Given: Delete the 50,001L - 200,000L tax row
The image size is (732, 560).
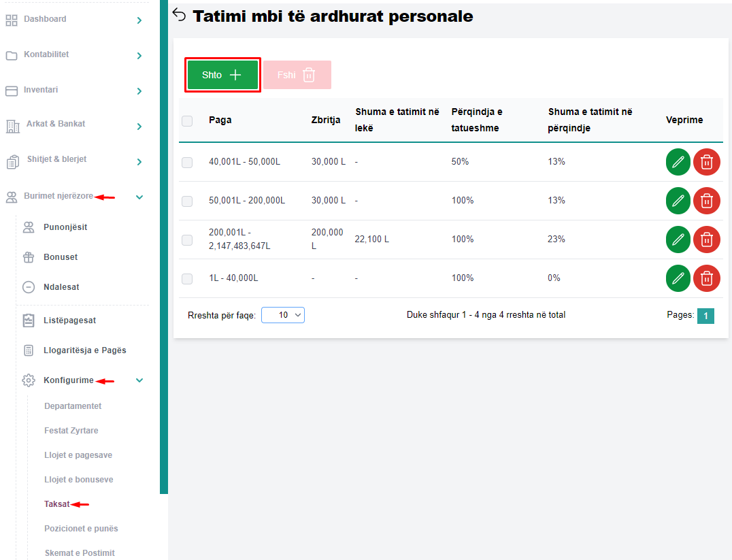Looking at the screenshot, I should (706, 201).
